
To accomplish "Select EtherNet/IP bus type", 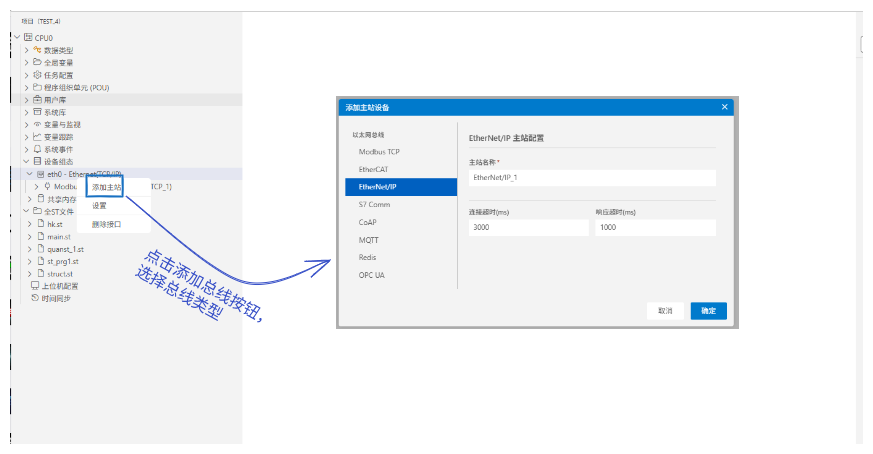I will pos(401,187).
